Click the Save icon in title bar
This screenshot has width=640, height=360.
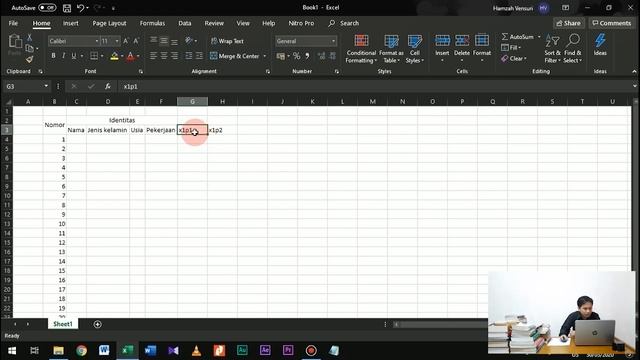point(67,8)
